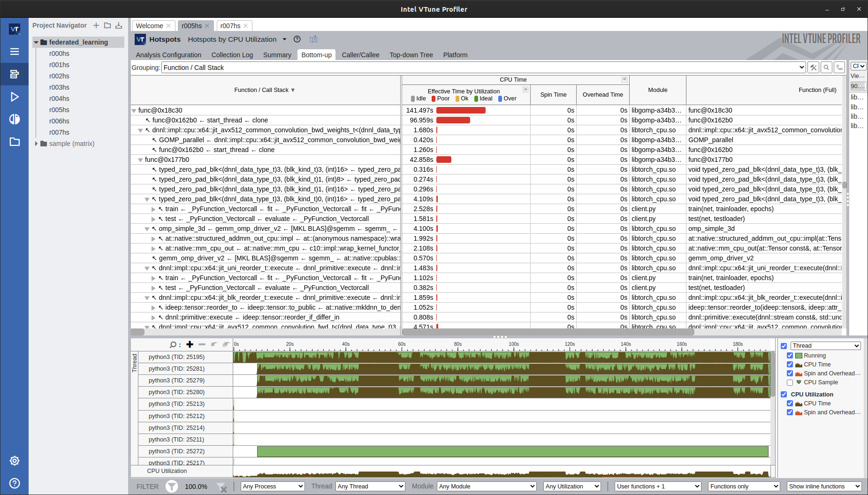Click the Import Result icon in Project Navigator
This screenshot has height=495, width=868.
coord(119,25)
